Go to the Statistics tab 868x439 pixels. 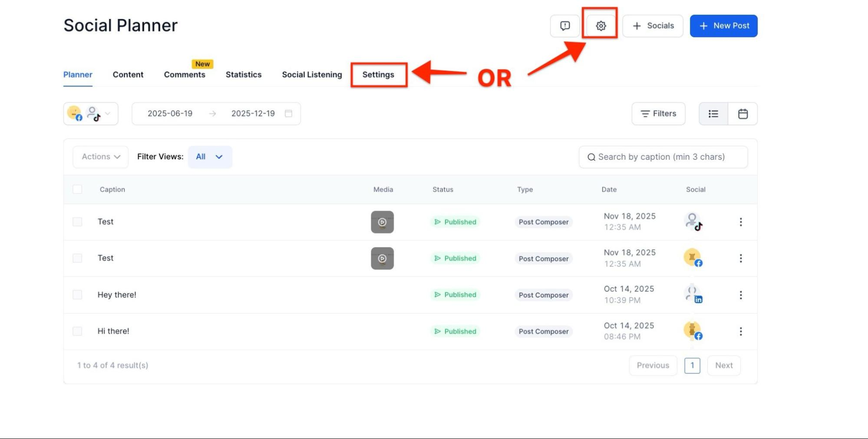click(244, 75)
